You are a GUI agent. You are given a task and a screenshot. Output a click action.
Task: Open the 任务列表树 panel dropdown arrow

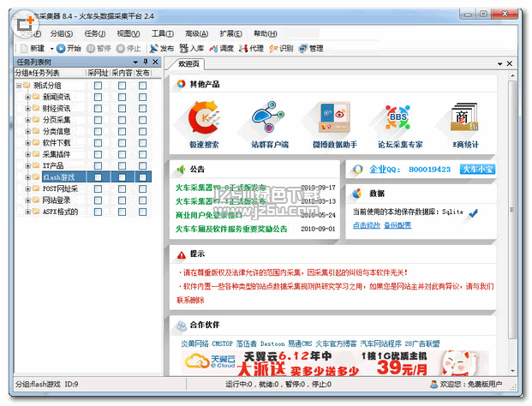click(x=135, y=62)
